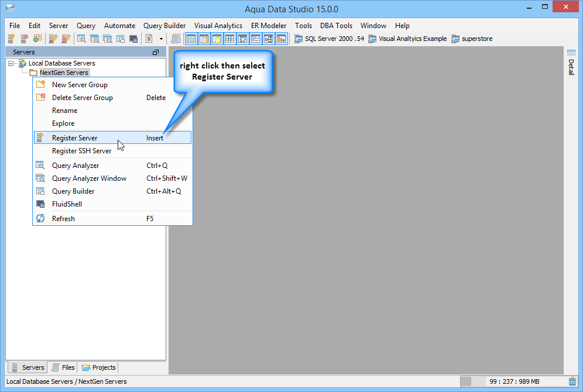The height and width of the screenshot is (392, 583).
Task: Open the Automate menu
Action: pyautogui.click(x=120, y=26)
